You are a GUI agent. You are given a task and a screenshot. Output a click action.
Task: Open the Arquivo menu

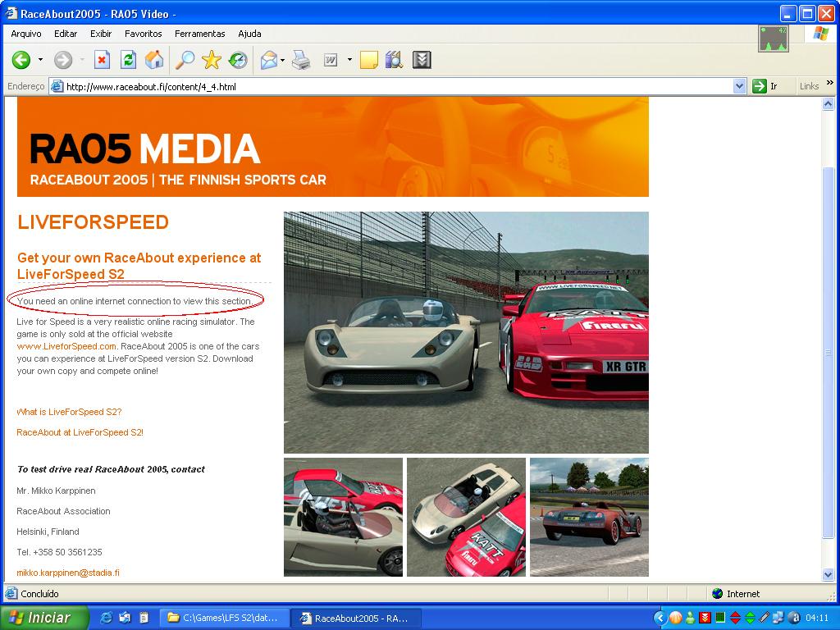(26, 34)
